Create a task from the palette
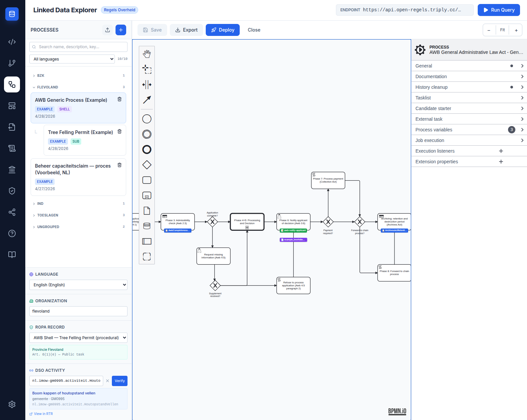Image resolution: width=527 pixels, height=420 pixels. (147, 180)
